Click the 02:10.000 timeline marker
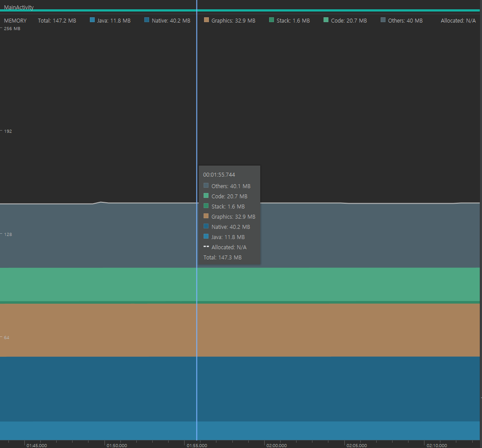This screenshot has height=448, width=482. click(437, 445)
